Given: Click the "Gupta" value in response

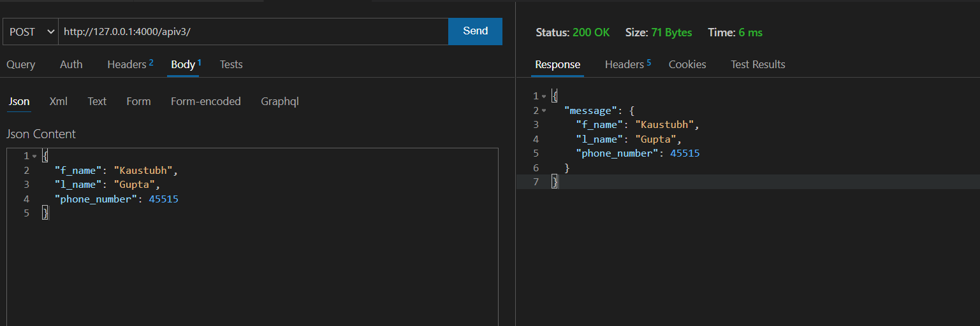Looking at the screenshot, I should click(x=656, y=139).
